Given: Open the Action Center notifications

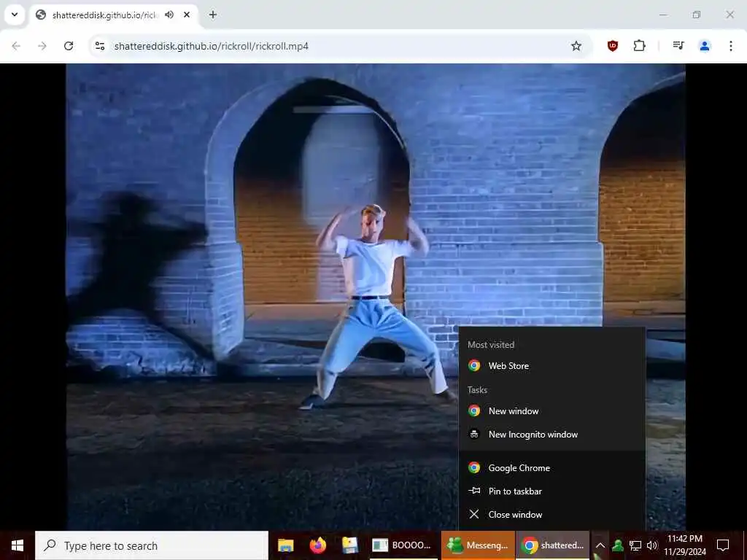Looking at the screenshot, I should (x=723, y=545).
